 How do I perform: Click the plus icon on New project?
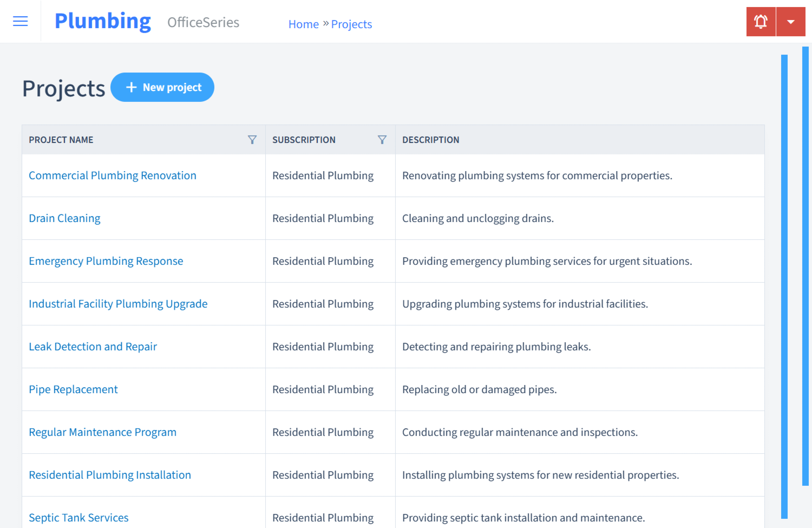[x=132, y=87]
